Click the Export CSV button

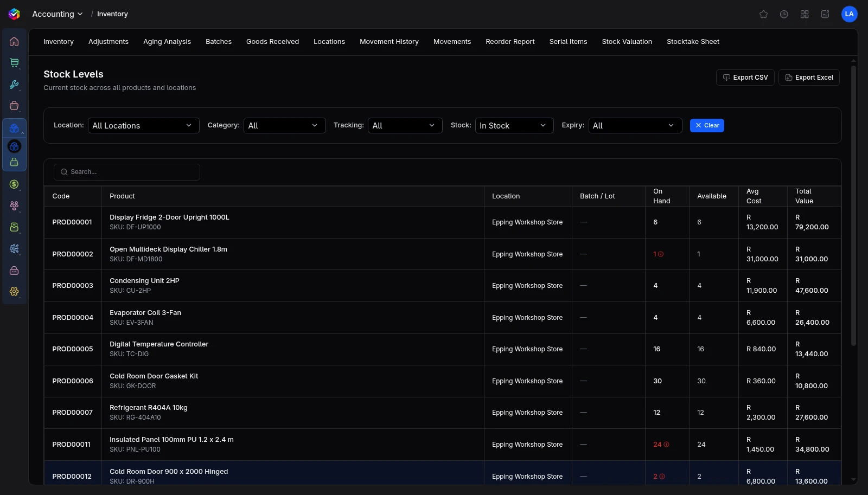click(x=745, y=78)
